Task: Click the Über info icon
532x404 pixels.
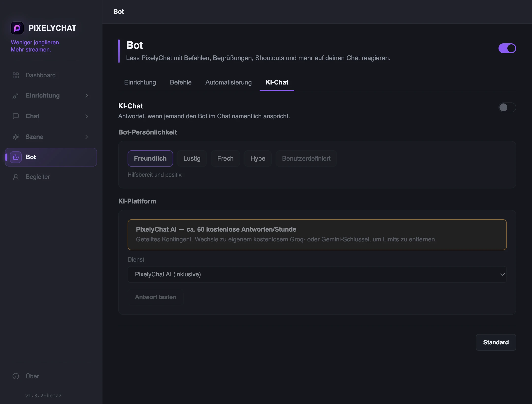Action: point(16,376)
